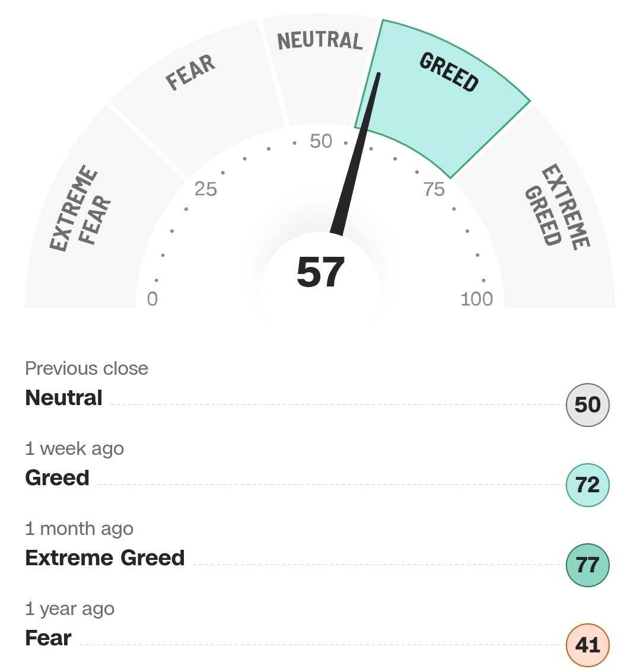640x672 pixels.
Task: Click the orange 41 one-year badge
Action: pyautogui.click(x=587, y=645)
